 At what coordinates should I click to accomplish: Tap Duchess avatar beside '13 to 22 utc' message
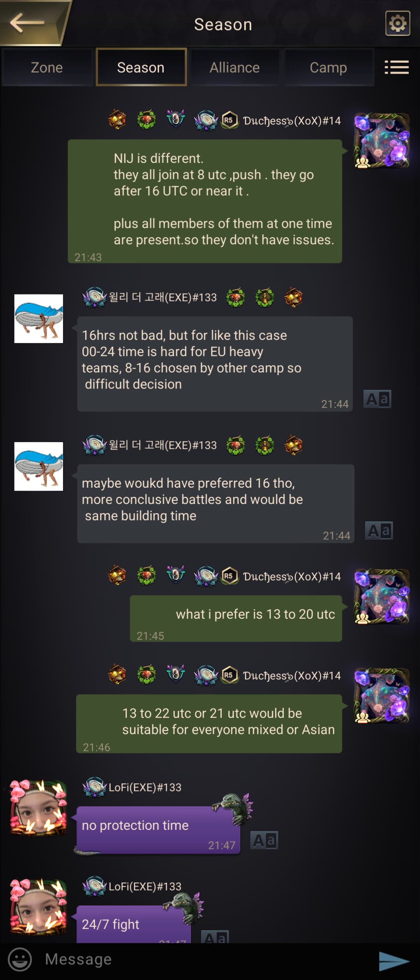[381, 695]
